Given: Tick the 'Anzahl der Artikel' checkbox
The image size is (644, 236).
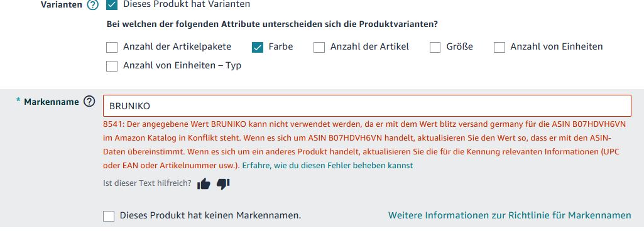Looking at the screenshot, I should tap(319, 47).
